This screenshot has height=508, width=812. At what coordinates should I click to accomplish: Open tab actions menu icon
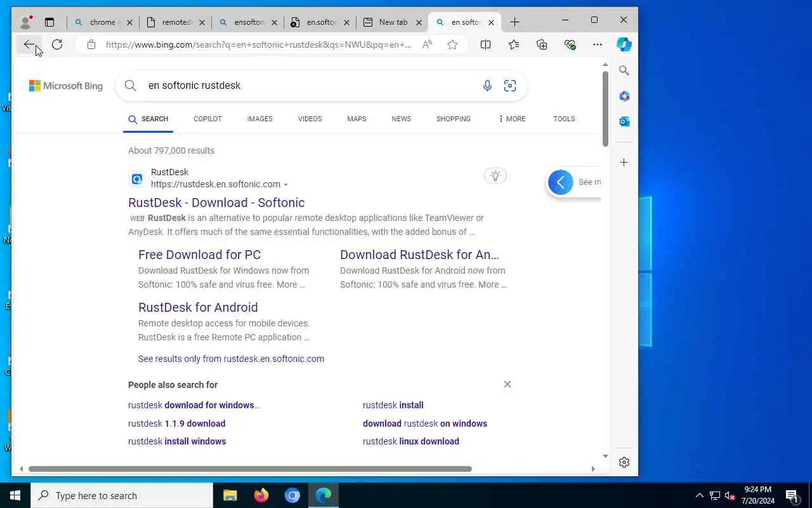49,22
